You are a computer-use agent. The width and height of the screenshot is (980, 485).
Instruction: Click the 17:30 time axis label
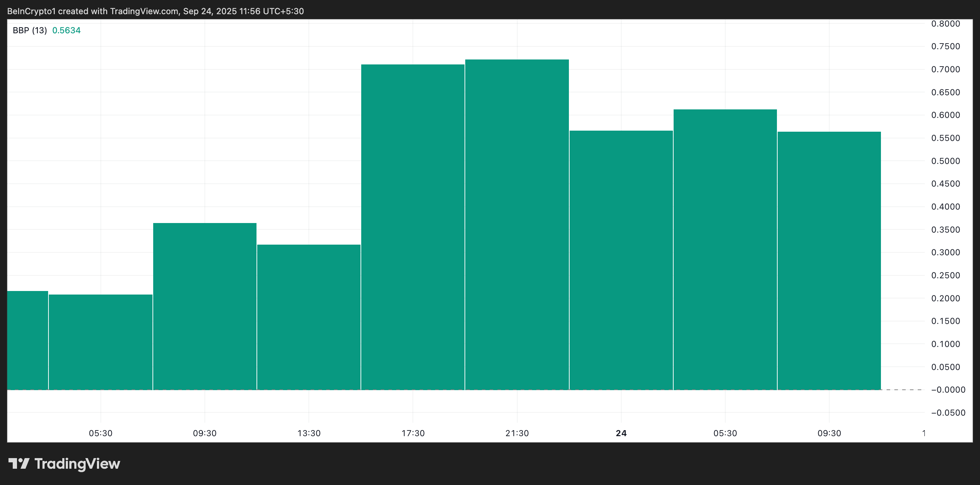coord(413,433)
